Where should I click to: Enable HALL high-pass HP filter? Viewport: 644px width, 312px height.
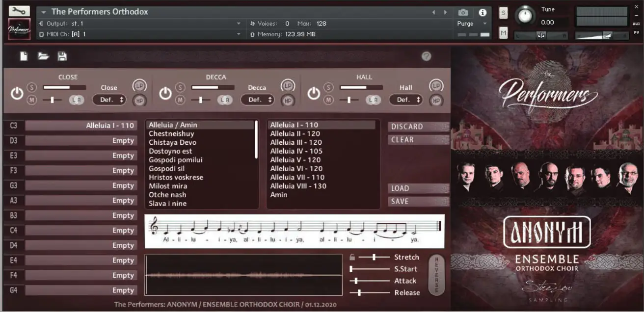[436, 101]
